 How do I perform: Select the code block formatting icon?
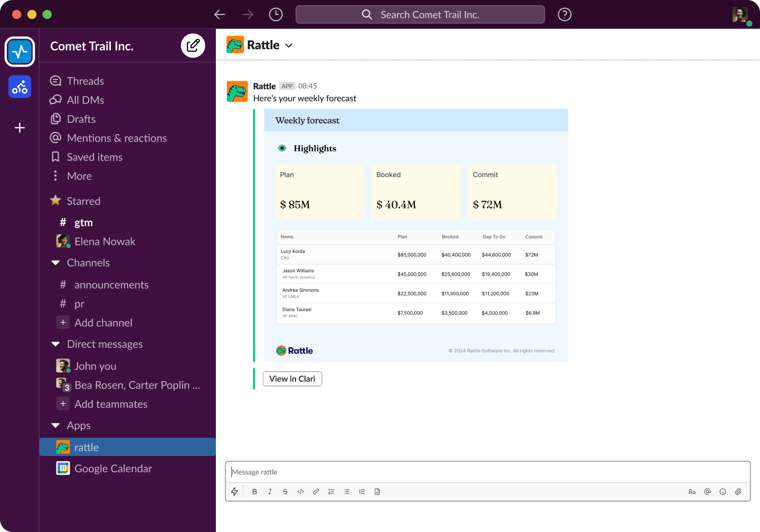pyautogui.click(x=300, y=491)
